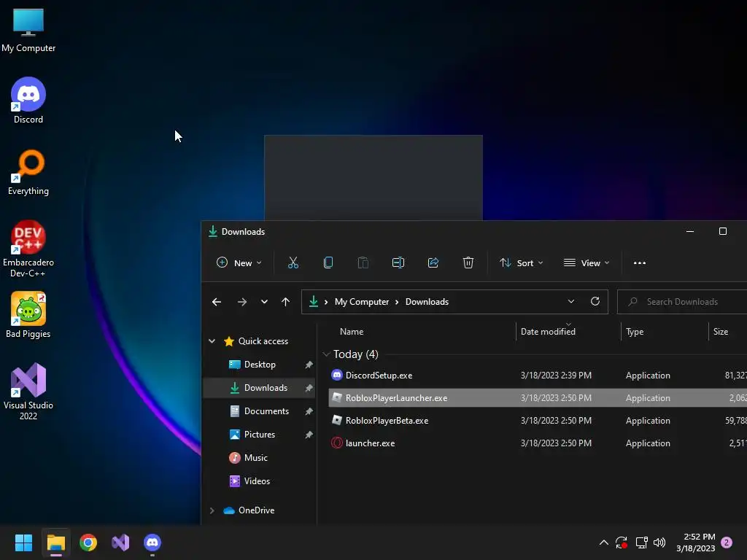Go back with the left arrow button
The image size is (747, 560).
(x=217, y=302)
